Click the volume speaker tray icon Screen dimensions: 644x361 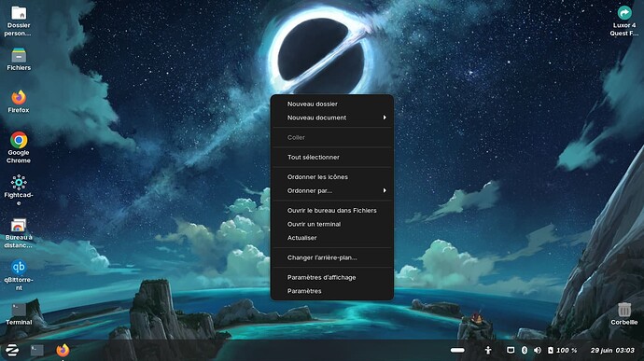(538, 351)
